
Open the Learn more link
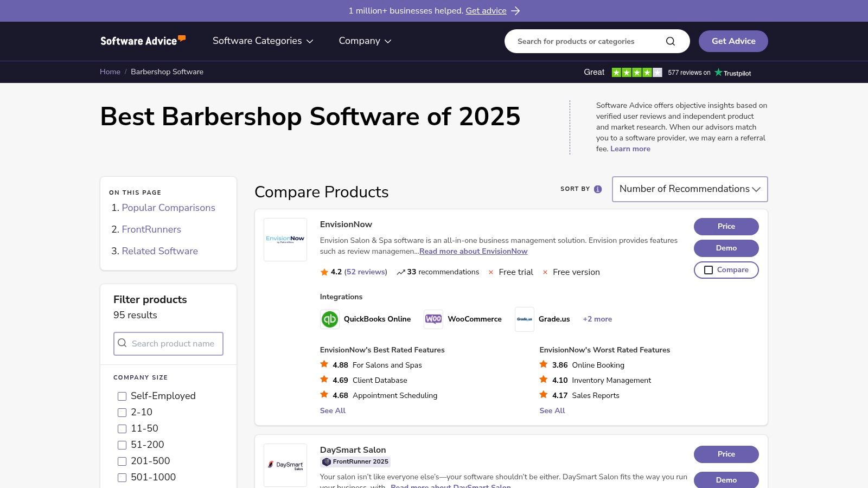[x=630, y=149]
